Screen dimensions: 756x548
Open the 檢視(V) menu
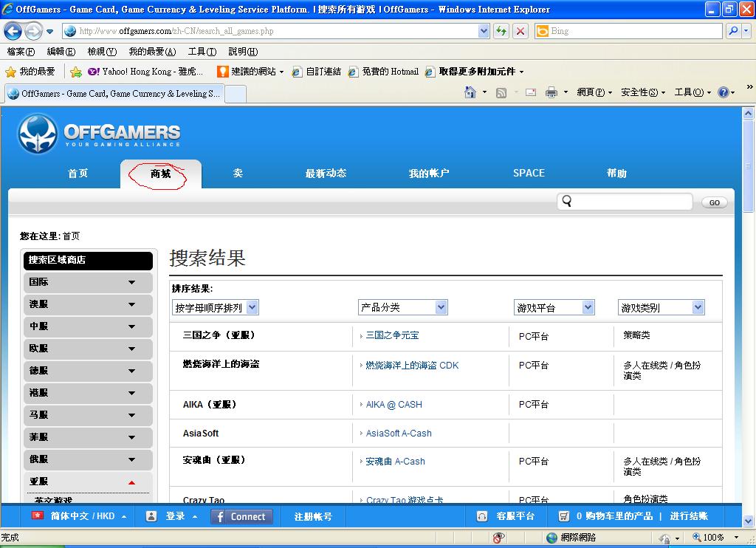(102, 52)
